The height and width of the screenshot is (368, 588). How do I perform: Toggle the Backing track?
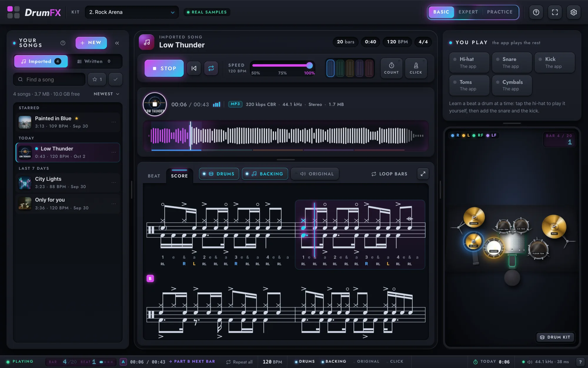[x=265, y=174]
